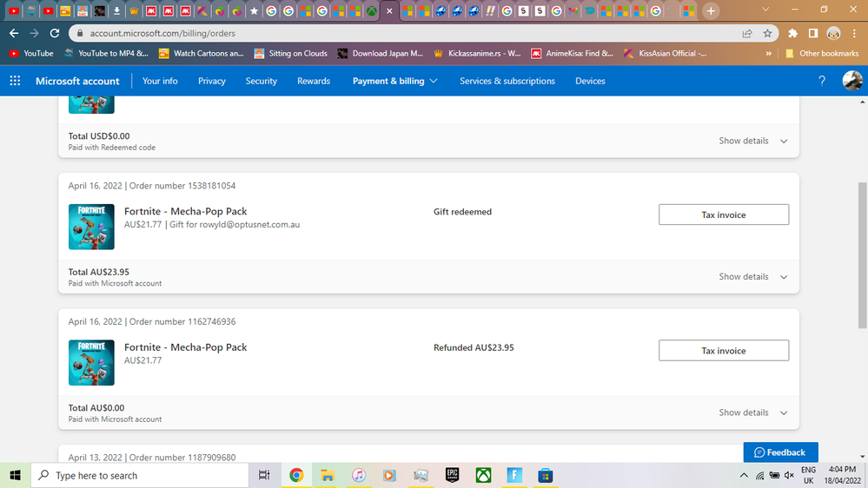Click the Type here to search box
This screenshot has height=488, width=868.
140,475
